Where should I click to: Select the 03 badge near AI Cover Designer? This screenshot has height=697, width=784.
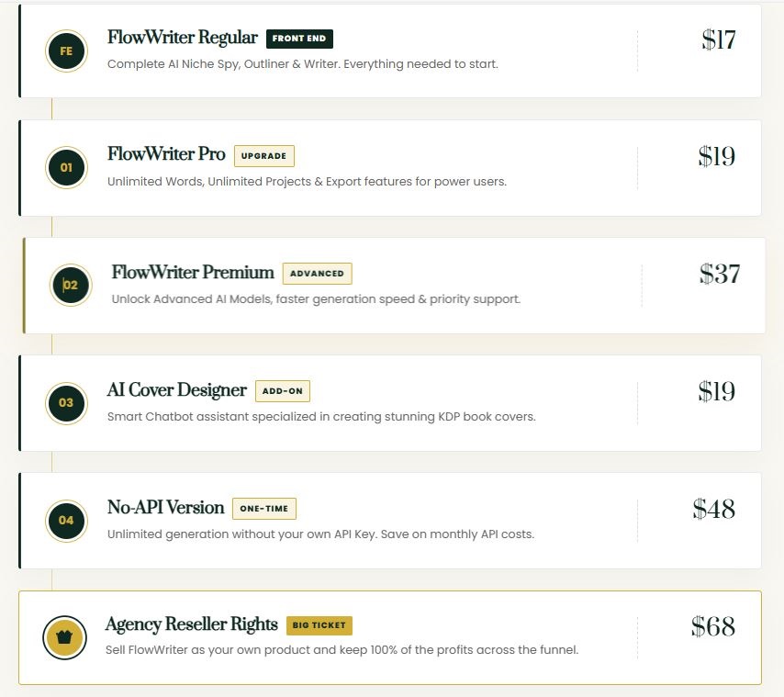[65, 403]
